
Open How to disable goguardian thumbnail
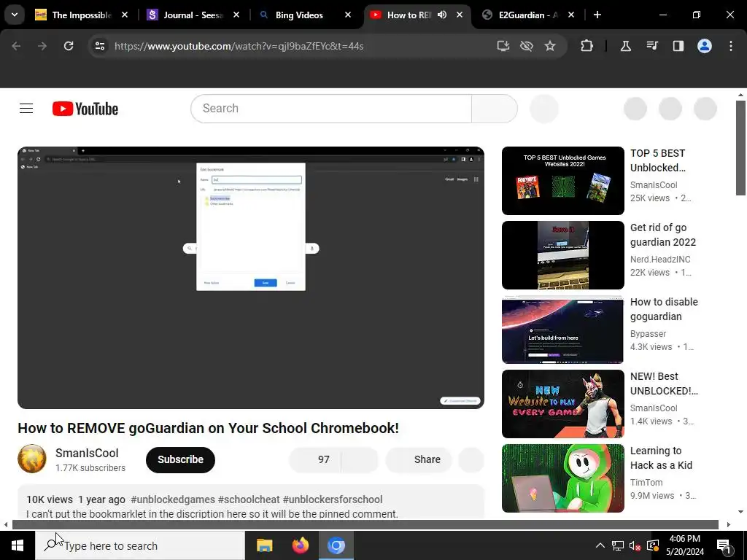[562, 330]
